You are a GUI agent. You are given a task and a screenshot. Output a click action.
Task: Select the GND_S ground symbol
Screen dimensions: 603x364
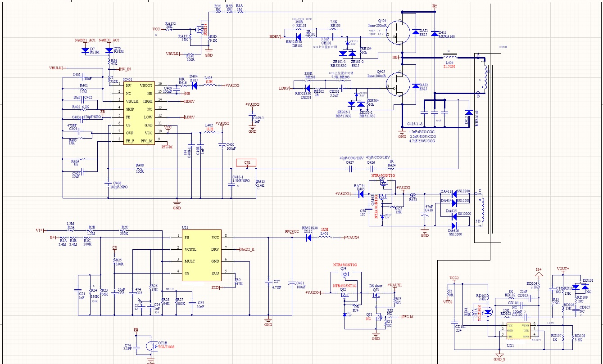point(499,356)
